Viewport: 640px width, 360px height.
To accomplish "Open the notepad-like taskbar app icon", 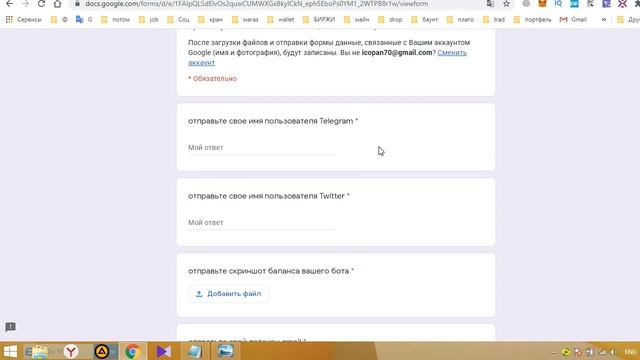I will [194, 351].
